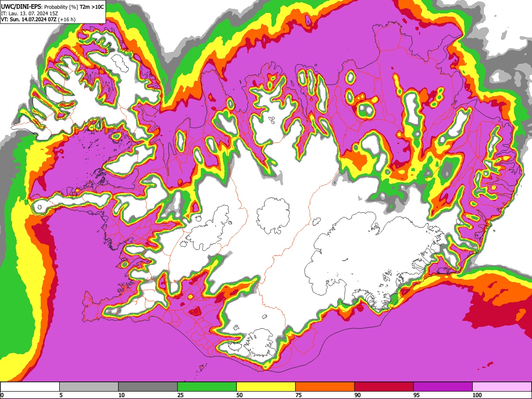Click the 'VT: Sun. 14.07.2024 07Z' line

pyautogui.click(x=29, y=20)
